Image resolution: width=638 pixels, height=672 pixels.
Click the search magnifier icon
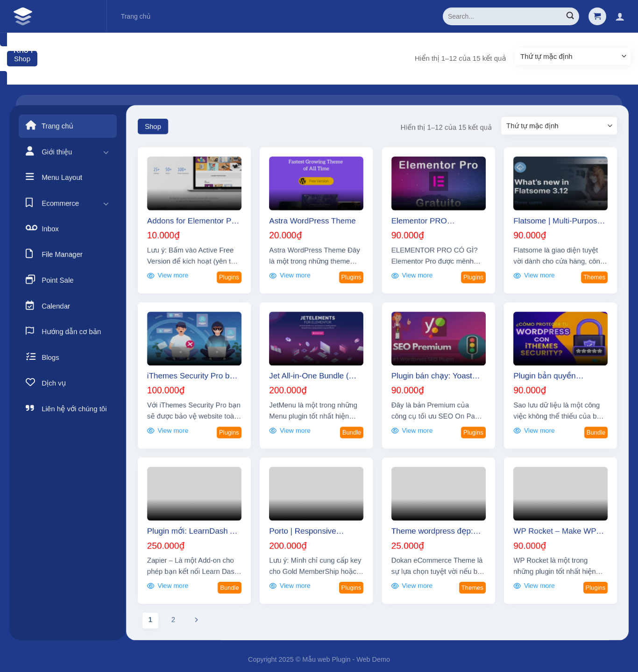click(x=570, y=15)
